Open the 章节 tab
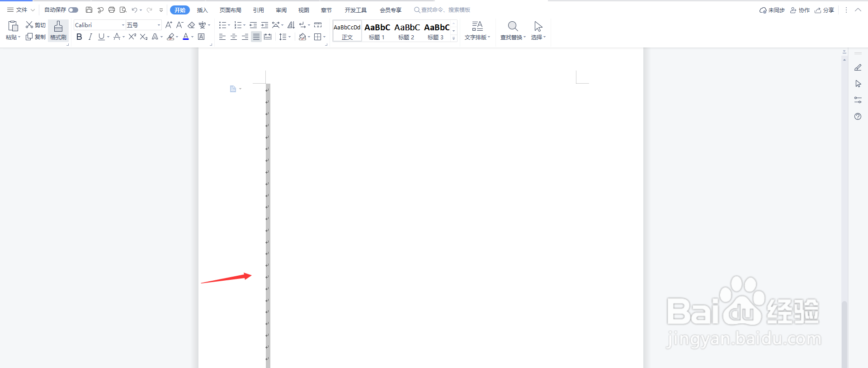Viewport: 868px width, 368px height. click(x=326, y=10)
